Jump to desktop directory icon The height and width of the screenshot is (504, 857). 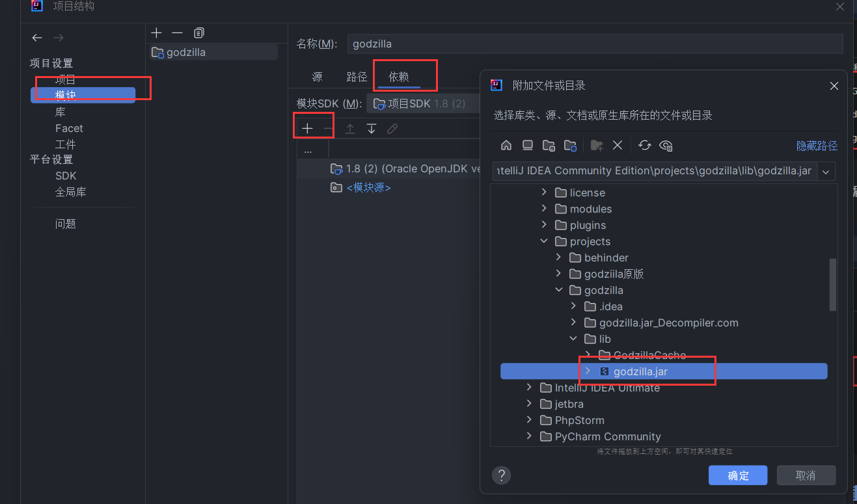[x=528, y=145]
